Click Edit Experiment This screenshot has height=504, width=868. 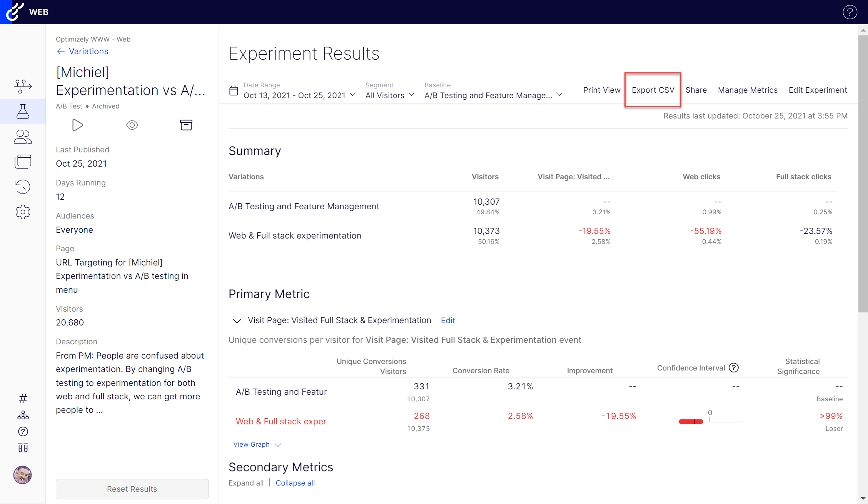pyautogui.click(x=818, y=90)
